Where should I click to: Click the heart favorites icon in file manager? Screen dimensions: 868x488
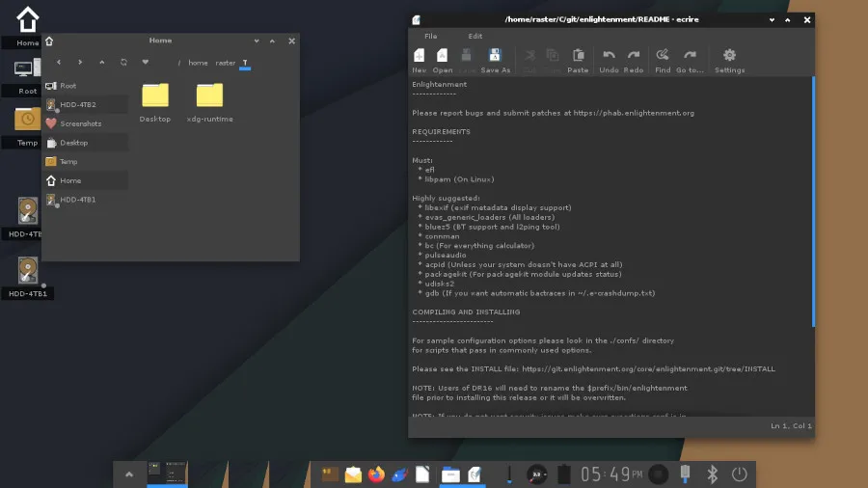click(x=146, y=62)
